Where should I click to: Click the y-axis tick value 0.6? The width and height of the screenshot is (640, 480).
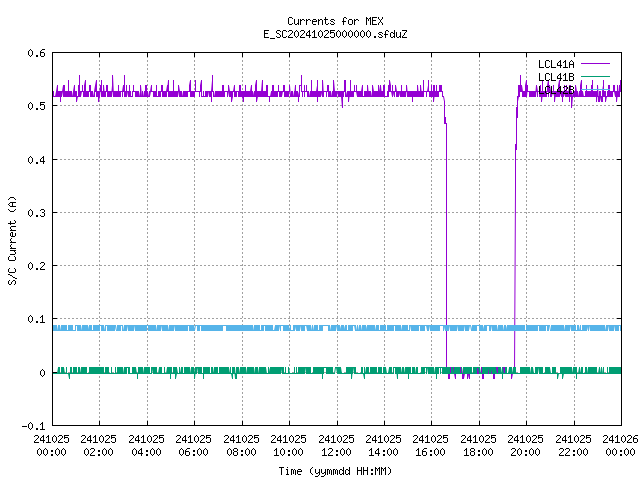(36, 53)
